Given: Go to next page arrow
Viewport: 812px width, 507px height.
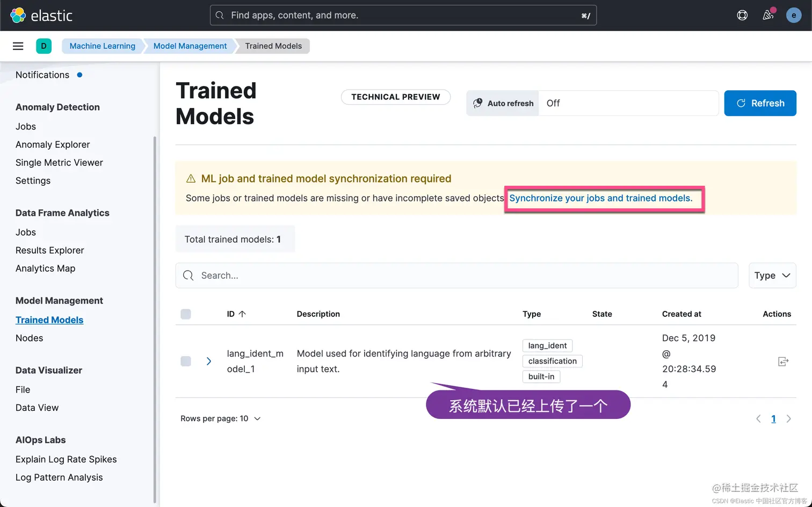Looking at the screenshot, I should tap(788, 419).
